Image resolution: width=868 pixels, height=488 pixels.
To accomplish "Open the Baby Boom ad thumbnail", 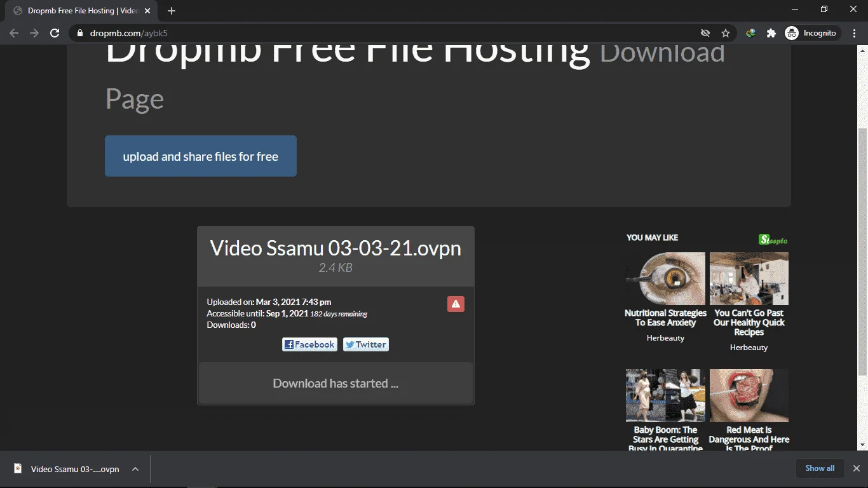I will tap(665, 395).
